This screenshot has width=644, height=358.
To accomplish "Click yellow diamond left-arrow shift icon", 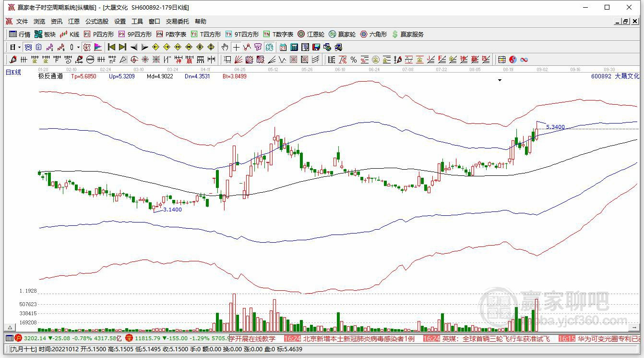I will pos(155,47).
